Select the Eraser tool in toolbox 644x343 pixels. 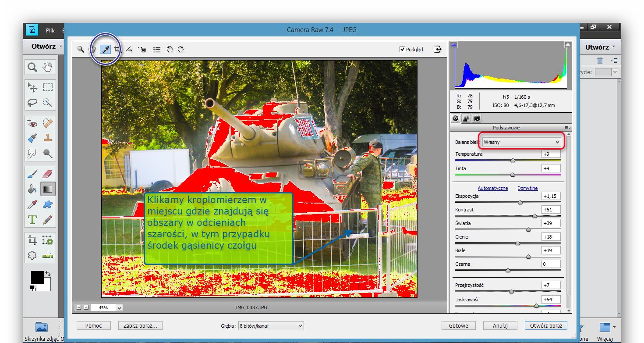(x=47, y=175)
